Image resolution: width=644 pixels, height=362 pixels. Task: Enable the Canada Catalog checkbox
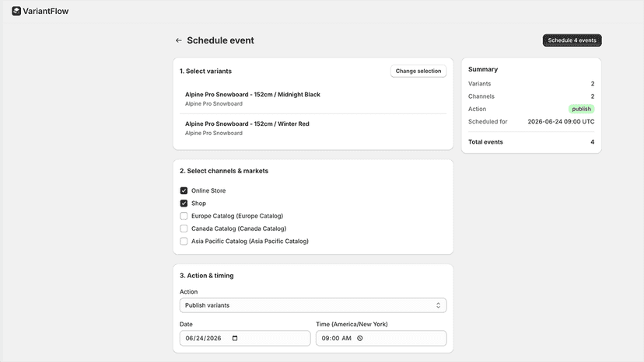(184, 228)
